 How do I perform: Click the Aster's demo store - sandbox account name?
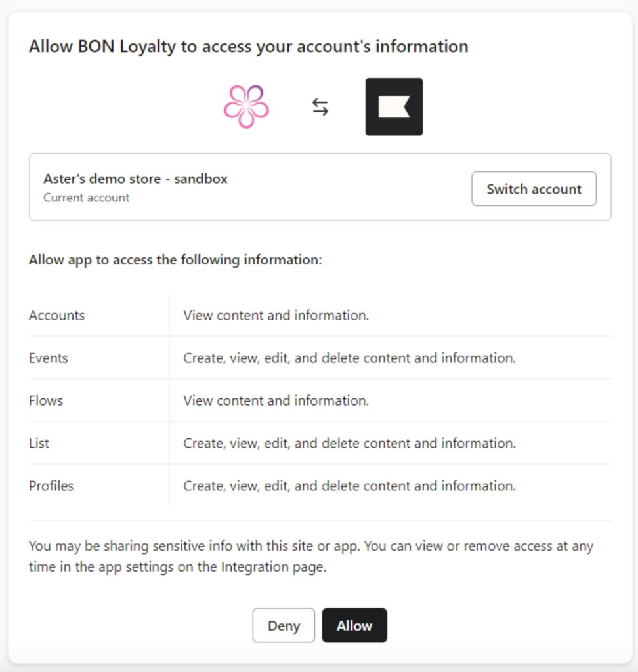click(136, 178)
